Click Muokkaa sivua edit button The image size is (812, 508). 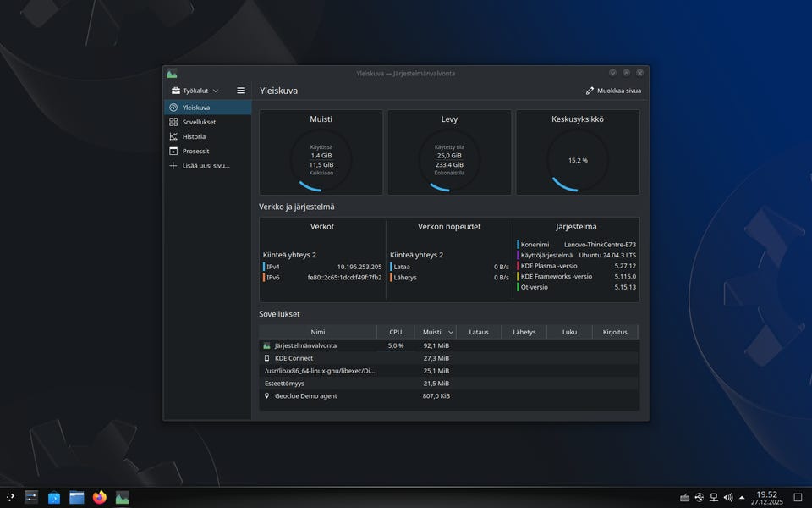pyautogui.click(x=613, y=91)
